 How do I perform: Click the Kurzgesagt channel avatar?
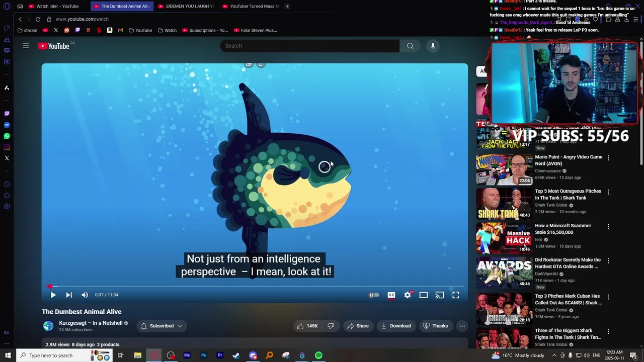click(48, 326)
